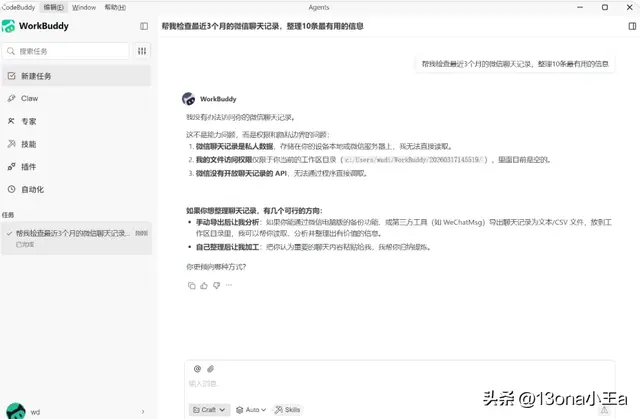Create a new task via 新建任务
Image resolution: width=640 pixels, height=419 pixels.
tap(76, 76)
